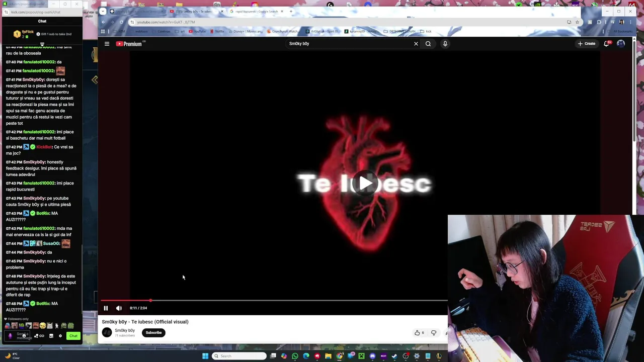Image resolution: width=644 pixels, height=362 pixels.
Task: Open YouTube hamburger guide menu
Action: (107, 44)
